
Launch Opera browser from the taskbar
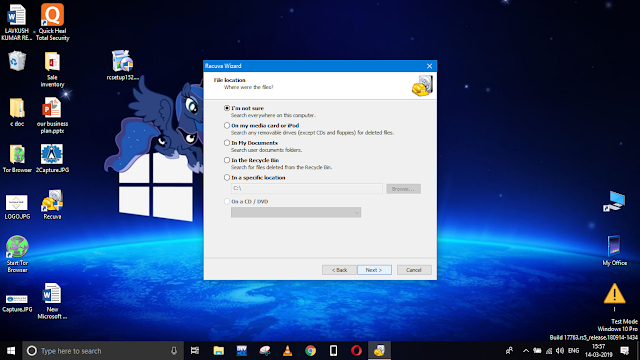(x=356, y=351)
